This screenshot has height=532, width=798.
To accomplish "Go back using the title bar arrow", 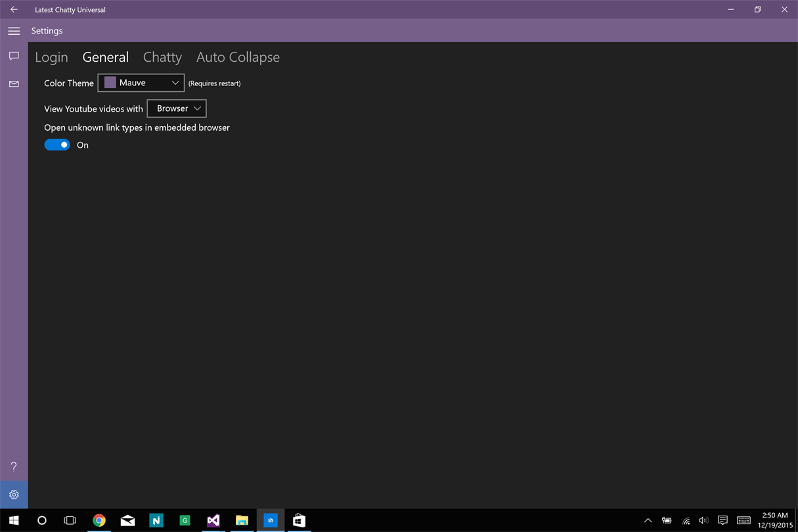I will [x=14, y=9].
